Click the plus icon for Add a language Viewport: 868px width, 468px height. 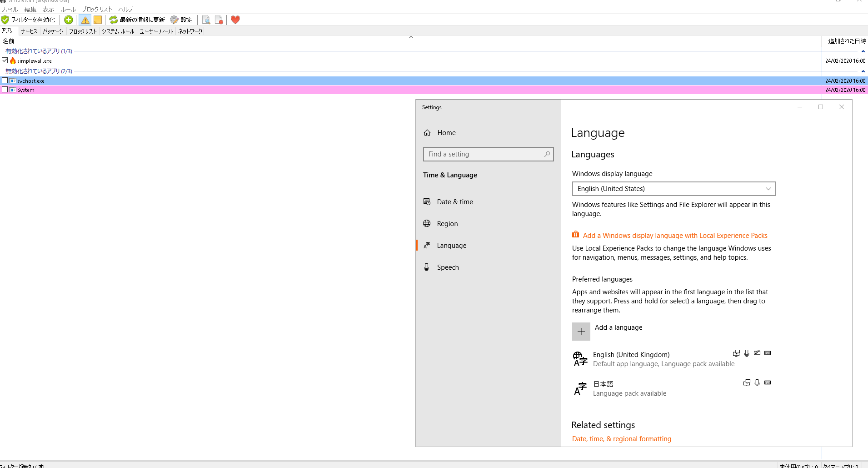(581, 332)
